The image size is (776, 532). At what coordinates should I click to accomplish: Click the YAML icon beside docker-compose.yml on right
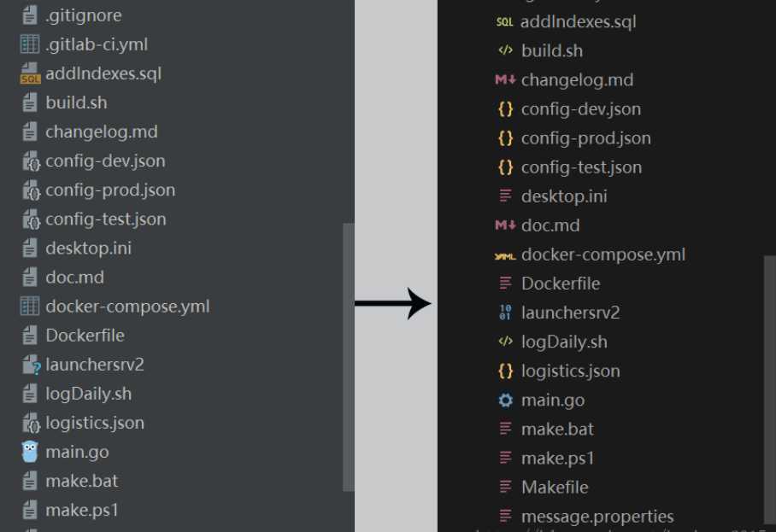click(505, 255)
